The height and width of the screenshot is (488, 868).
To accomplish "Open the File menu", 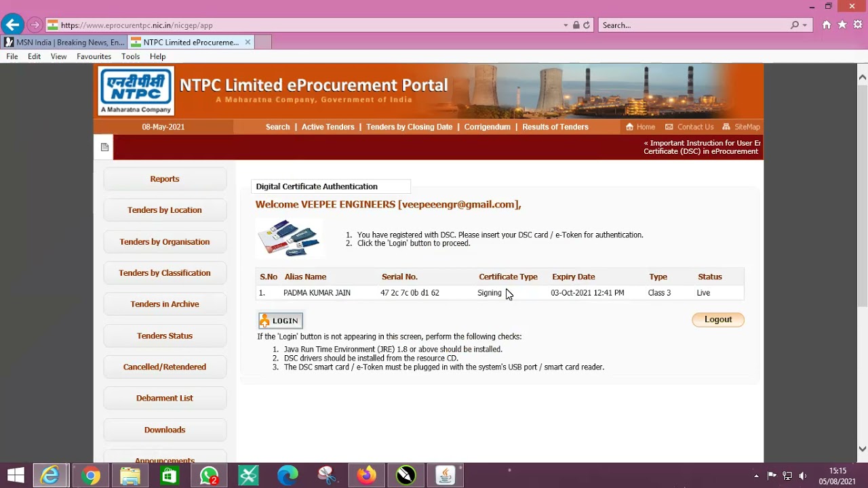I will tap(12, 56).
